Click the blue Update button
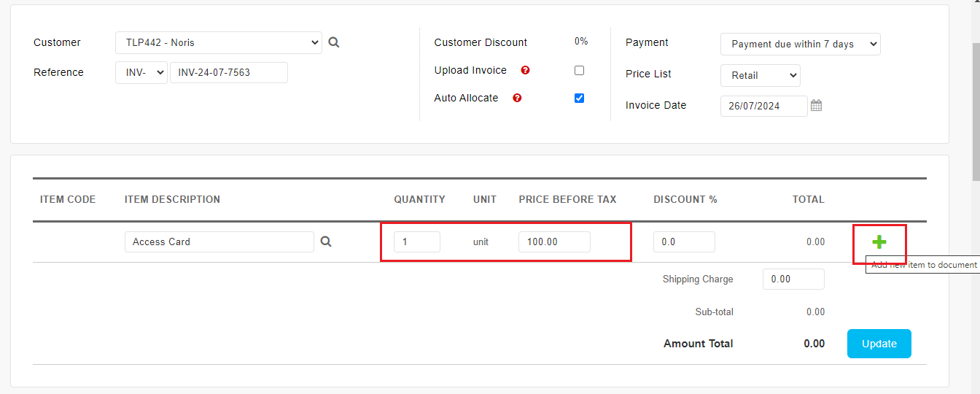 coord(879,344)
